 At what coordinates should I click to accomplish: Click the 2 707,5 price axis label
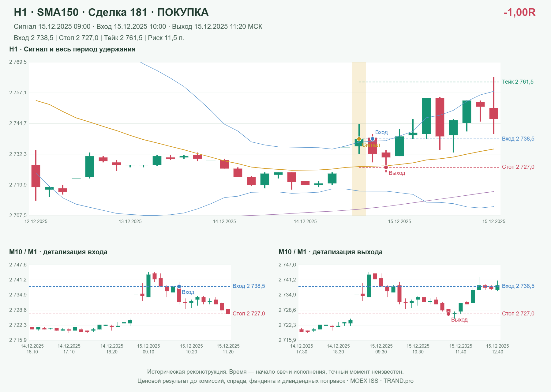pyautogui.click(x=18, y=215)
